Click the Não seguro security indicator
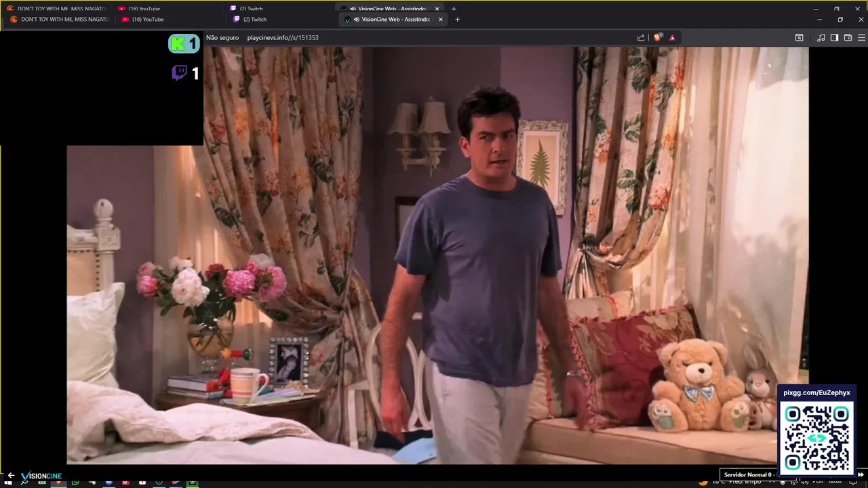 [x=222, y=38]
